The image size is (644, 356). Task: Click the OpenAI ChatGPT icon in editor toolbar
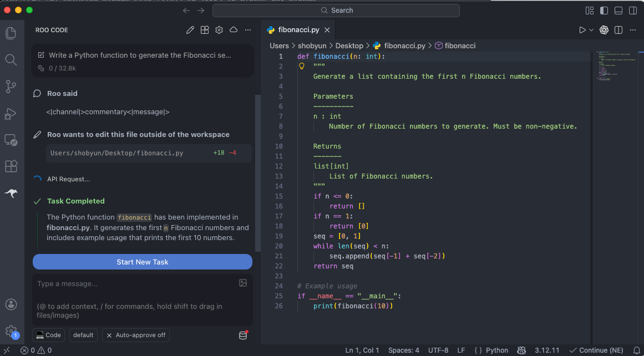tap(604, 30)
